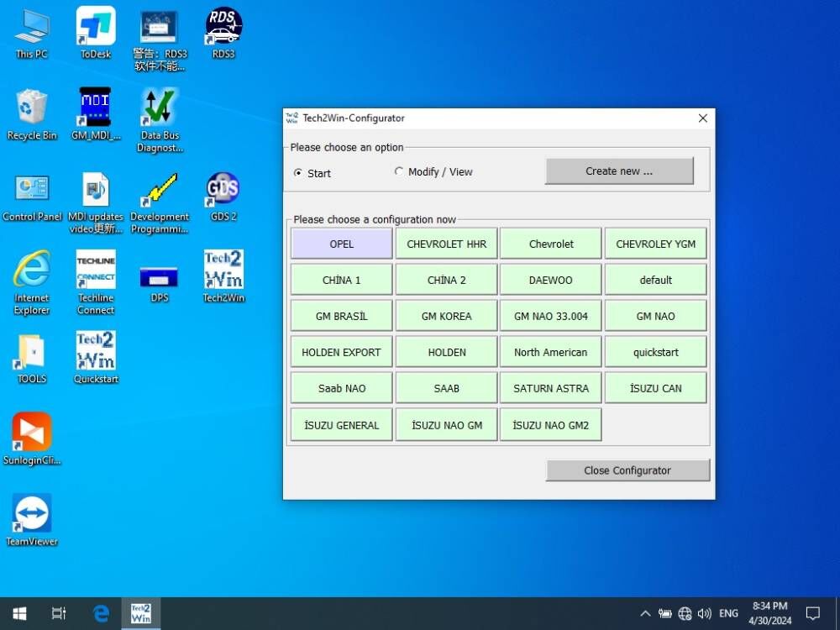Choose the İSUZU CAN configuration

[656, 388]
